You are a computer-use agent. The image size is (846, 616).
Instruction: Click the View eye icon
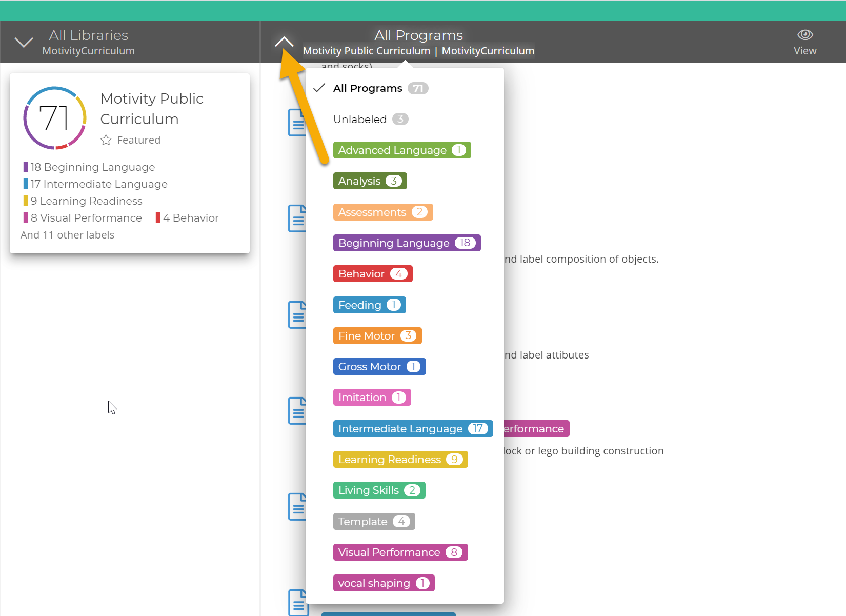coord(804,35)
